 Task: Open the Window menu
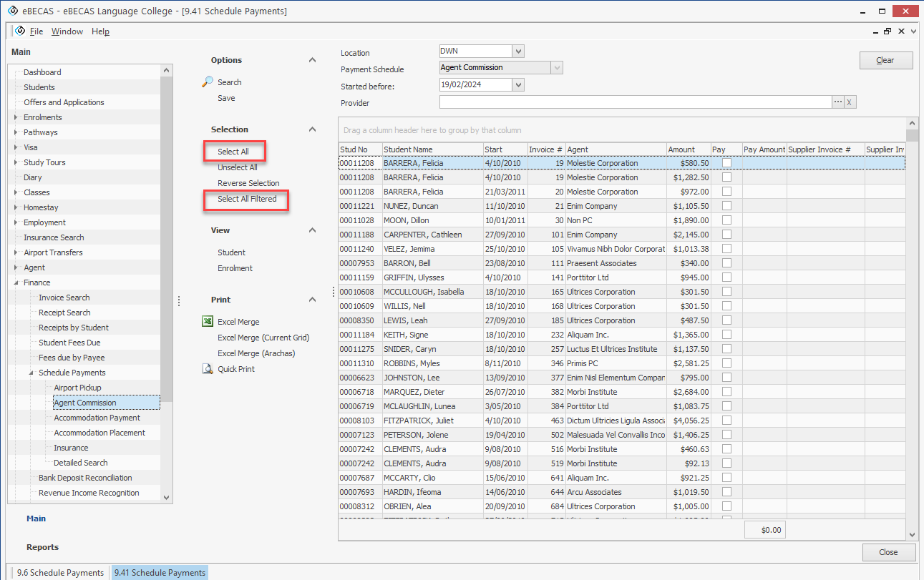point(67,31)
